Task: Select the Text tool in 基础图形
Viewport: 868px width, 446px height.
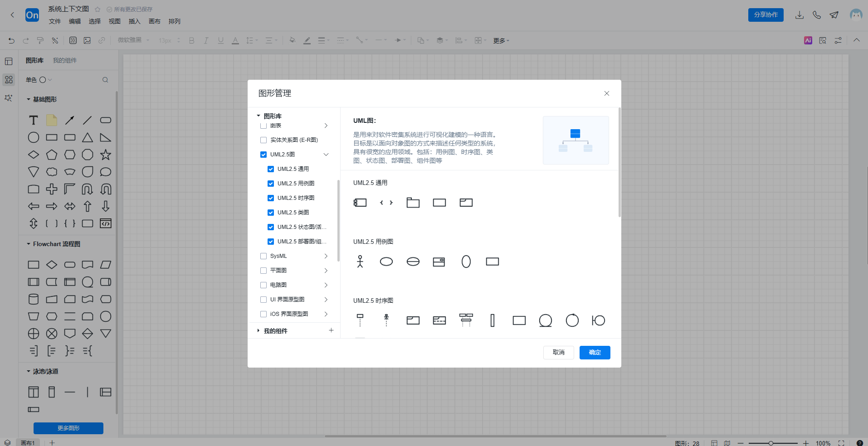Action: (x=34, y=120)
